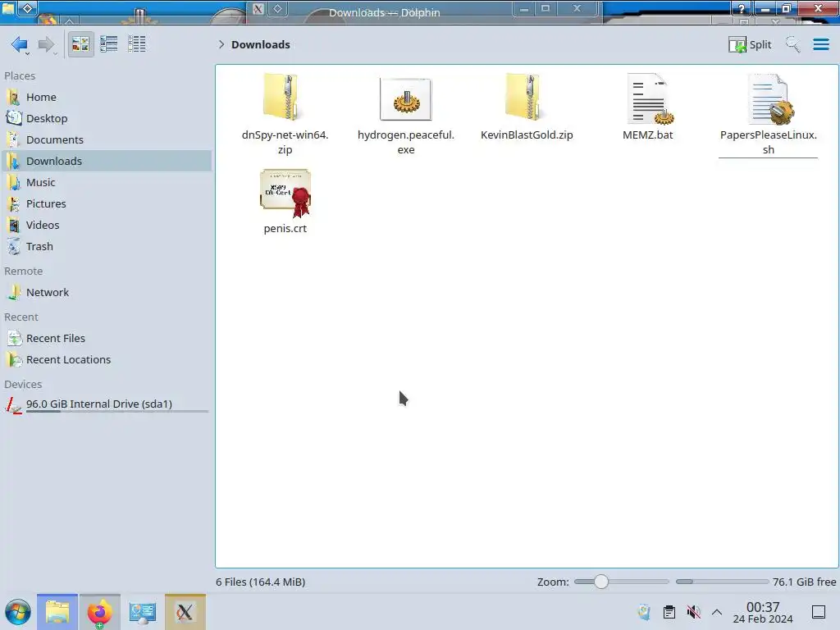Open Desktop in Places
Image resolution: width=840 pixels, height=630 pixels.
(106, 118)
